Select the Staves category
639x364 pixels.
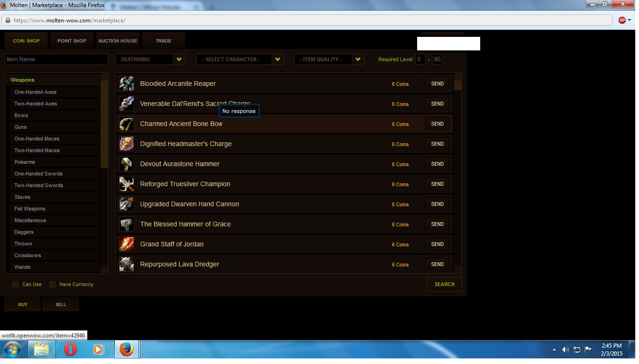pyautogui.click(x=55, y=197)
